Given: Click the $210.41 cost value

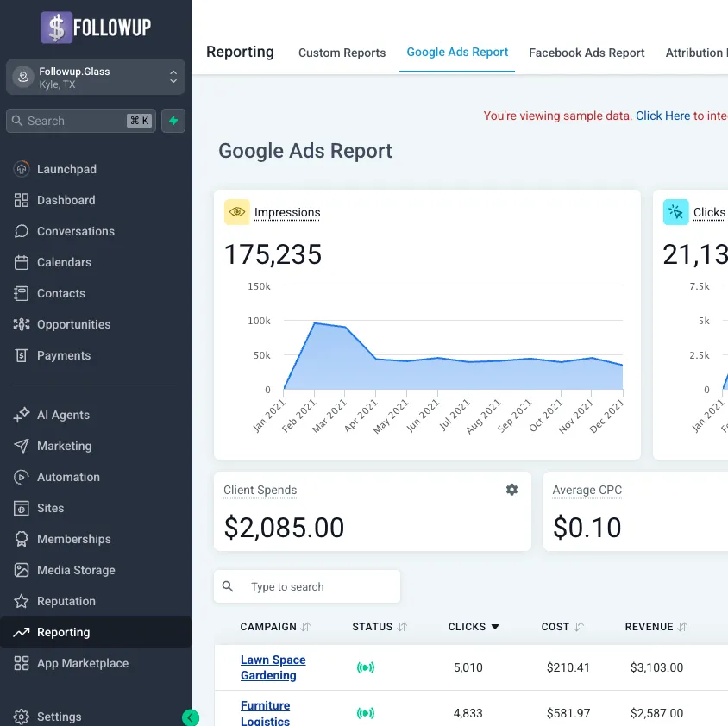Looking at the screenshot, I should point(568,667).
